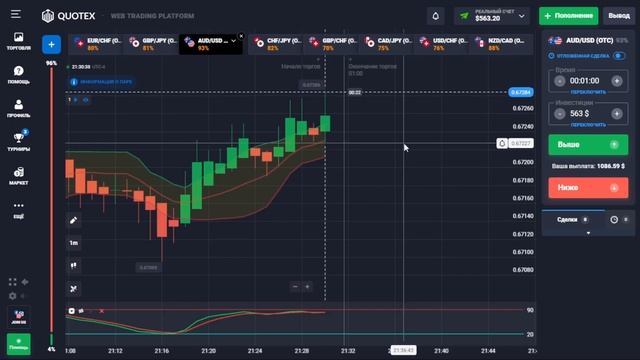The height and width of the screenshot is (360, 640).
Task: Open the Ещё more options menu
Action: pyautogui.click(x=18, y=210)
